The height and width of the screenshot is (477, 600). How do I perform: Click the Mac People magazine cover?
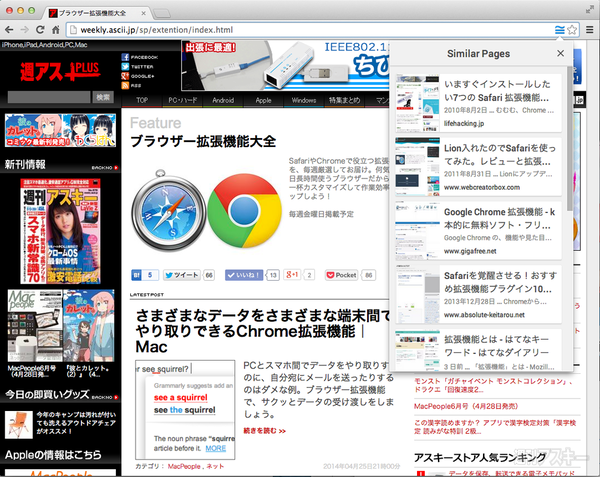(x=34, y=326)
